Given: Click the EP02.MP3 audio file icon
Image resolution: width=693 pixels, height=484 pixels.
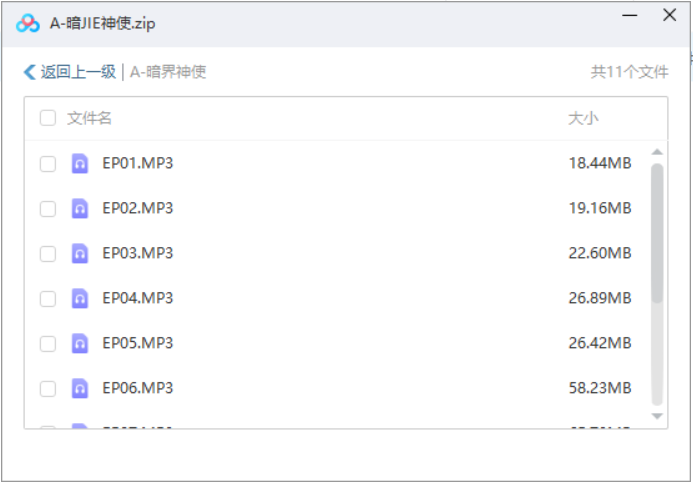Looking at the screenshot, I should 80,208.
